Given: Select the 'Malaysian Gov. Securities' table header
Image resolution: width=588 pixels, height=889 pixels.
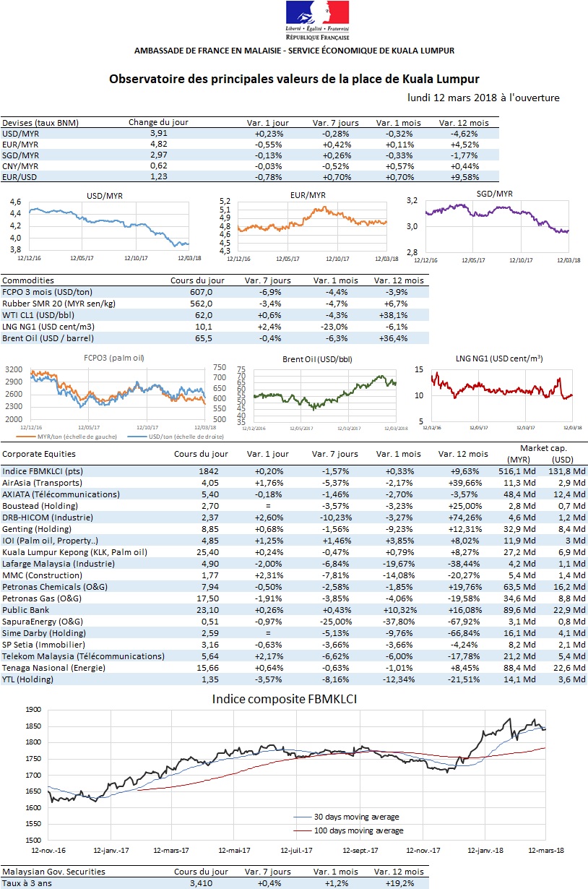Looking at the screenshot, I should coord(53,872).
